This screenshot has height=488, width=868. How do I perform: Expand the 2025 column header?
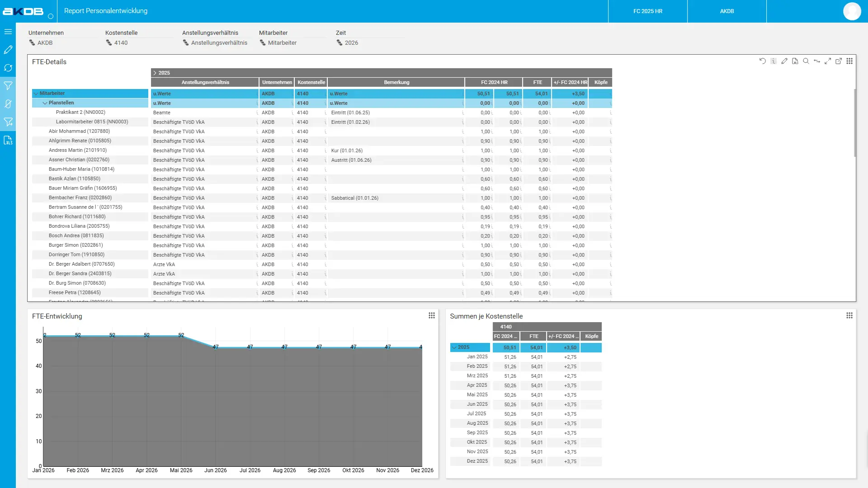click(x=155, y=73)
